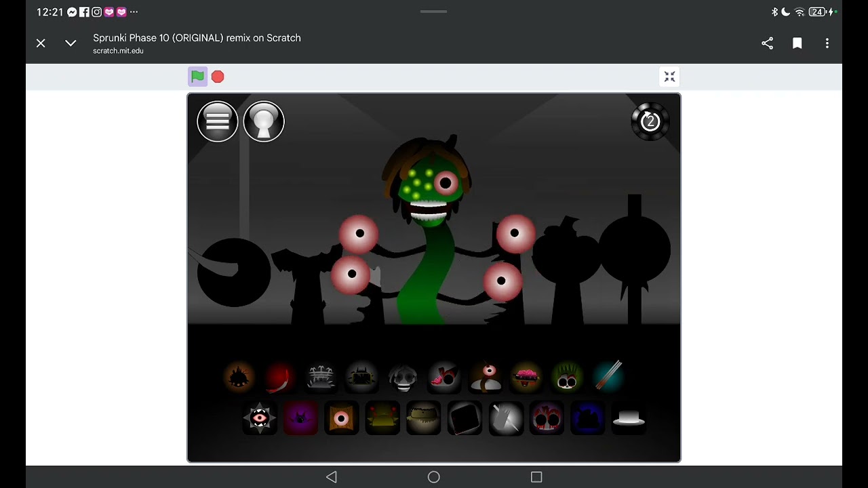Tap the Android recent apps square button
Viewport: 868px width, 488px height.
coord(536,477)
